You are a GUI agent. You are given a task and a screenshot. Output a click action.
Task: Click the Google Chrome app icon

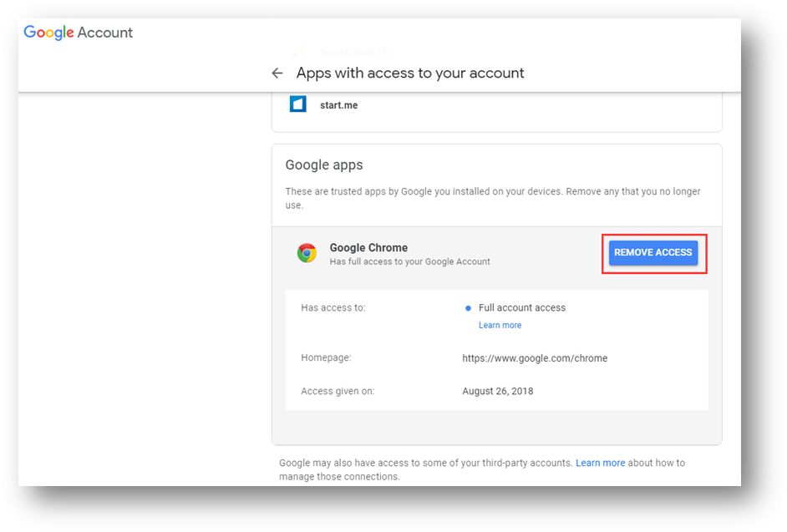point(307,253)
